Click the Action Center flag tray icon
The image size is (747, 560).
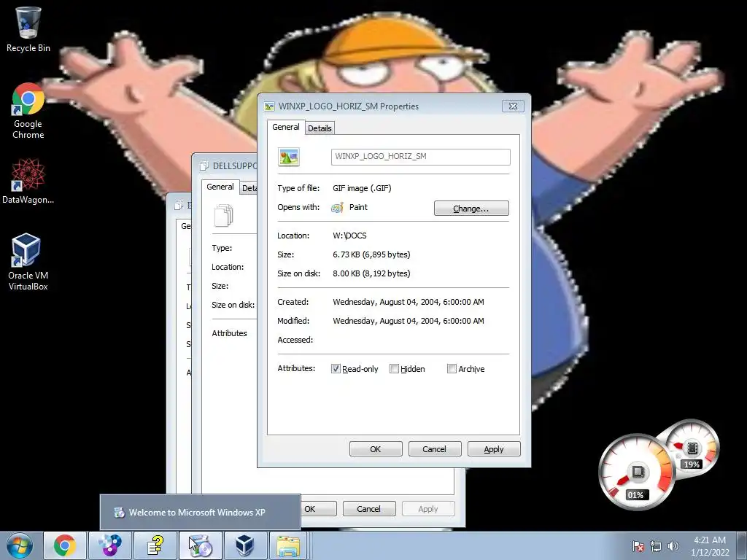pyautogui.click(x=638, y=546)
